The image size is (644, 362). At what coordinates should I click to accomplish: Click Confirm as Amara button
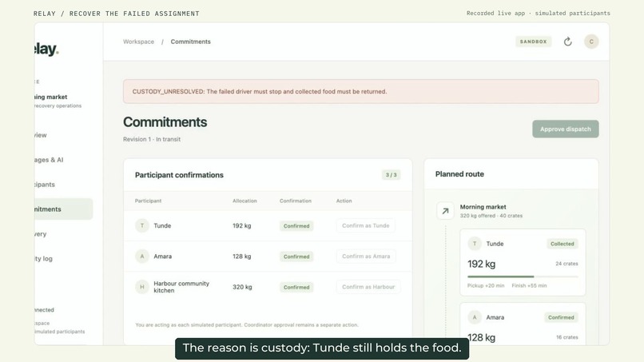coord(366,257)
